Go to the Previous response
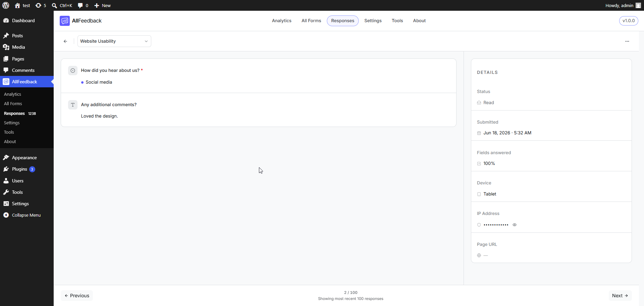 point(77,296)
